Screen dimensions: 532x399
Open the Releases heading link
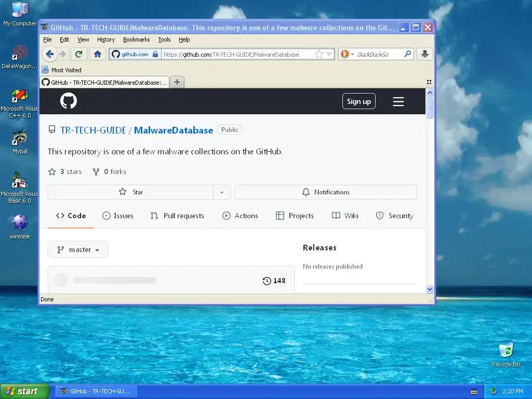[320, 248]
